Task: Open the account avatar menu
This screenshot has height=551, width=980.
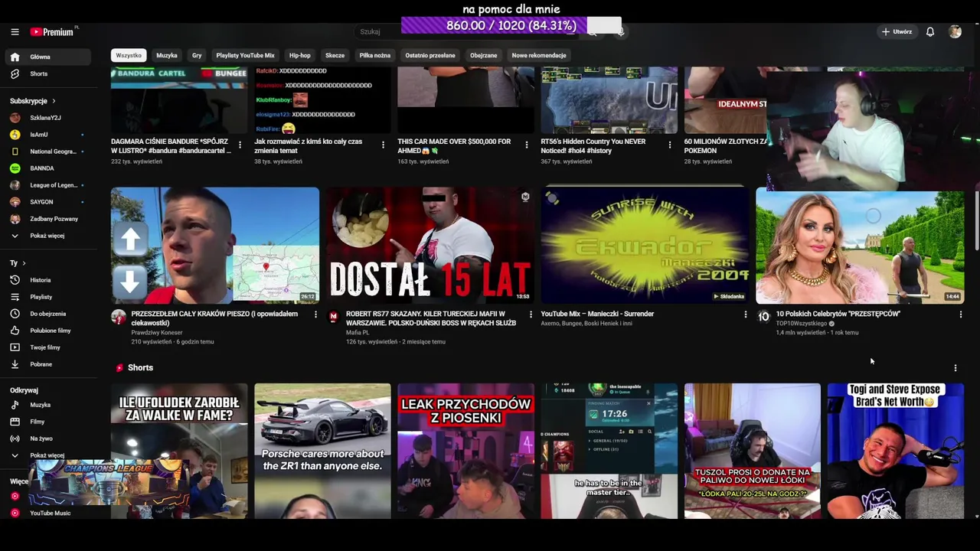Action: tap(955, 32)
